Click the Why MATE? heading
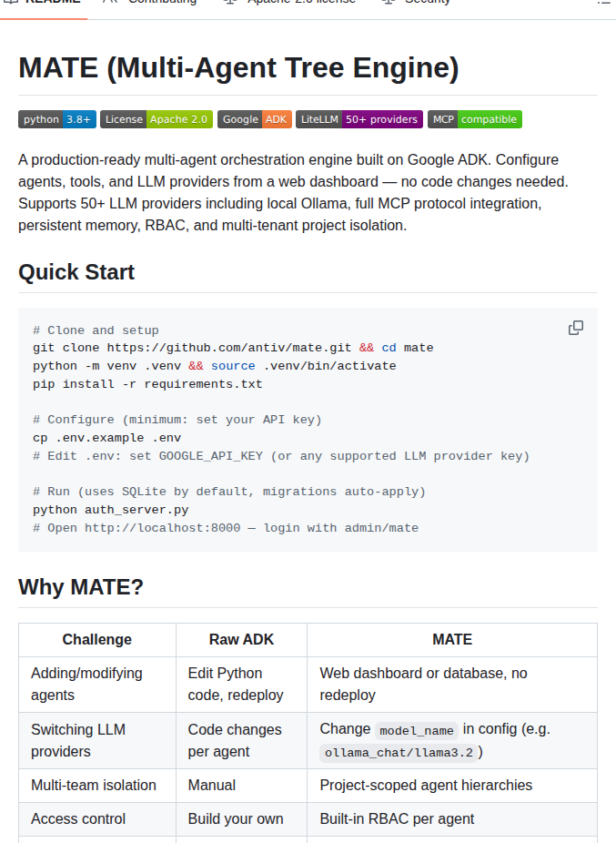Screen dimensions: 616x843 [81, 587]
